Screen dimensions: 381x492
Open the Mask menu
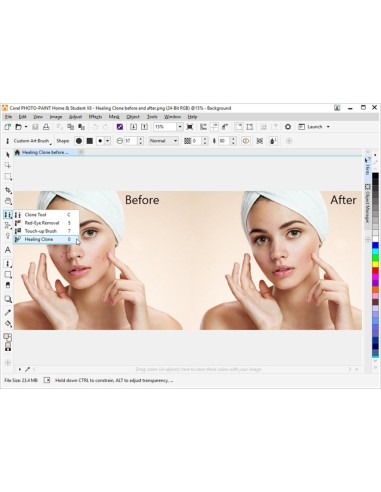coord(114,117)
